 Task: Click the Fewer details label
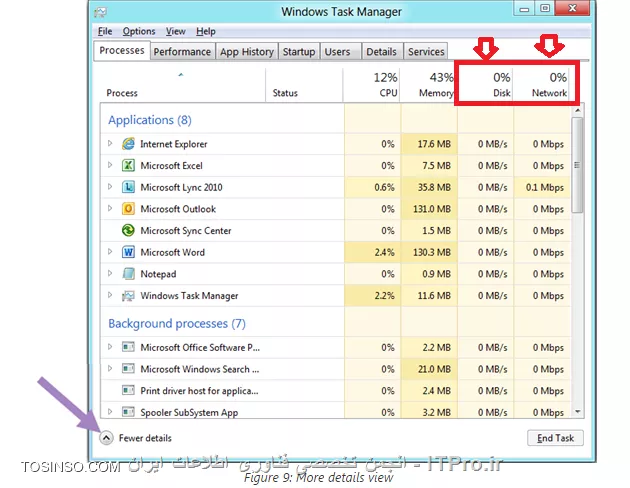pyautogui.click(x=145, y=438)
